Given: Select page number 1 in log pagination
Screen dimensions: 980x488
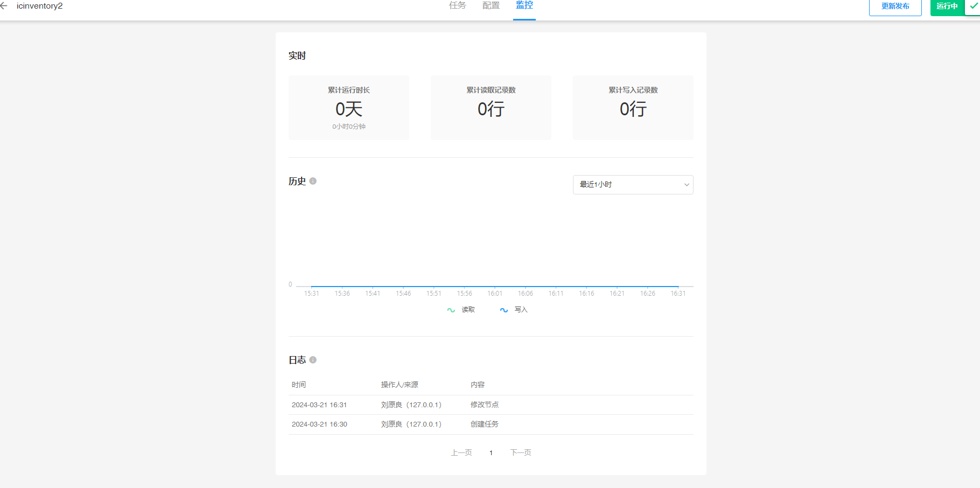Looking at the screenshot, I should click(491, 453).
